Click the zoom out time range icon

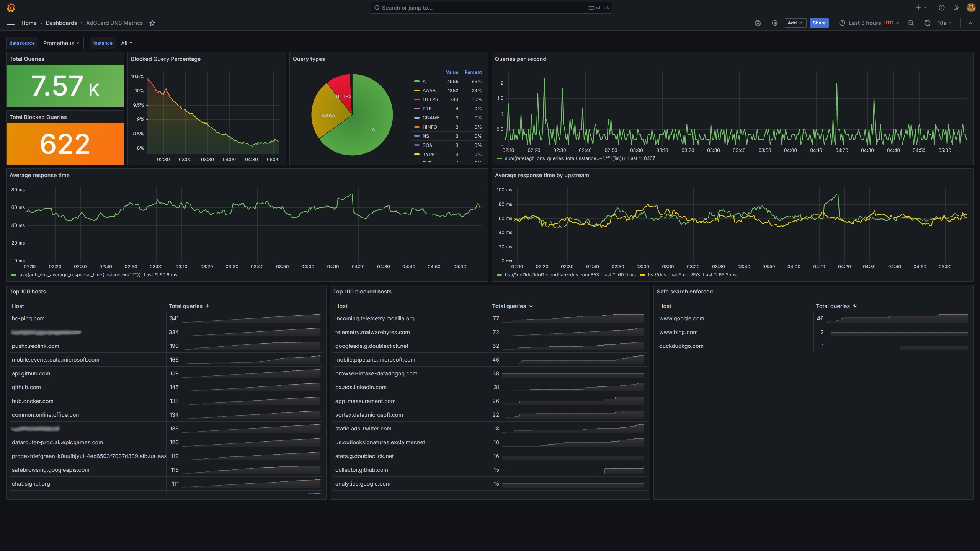point(911,23)
